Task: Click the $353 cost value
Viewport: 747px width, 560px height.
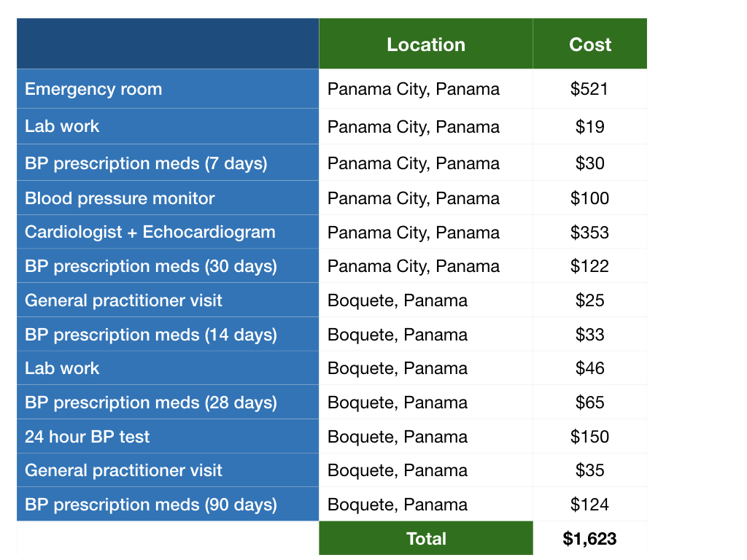Action: pyautogui.click(x=589, y=233)
